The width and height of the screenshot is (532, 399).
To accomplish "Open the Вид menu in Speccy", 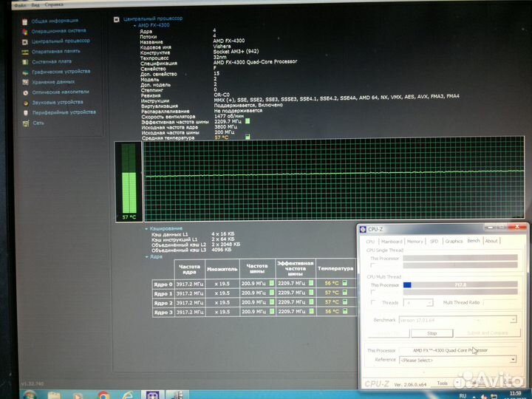I will [35, 5].
